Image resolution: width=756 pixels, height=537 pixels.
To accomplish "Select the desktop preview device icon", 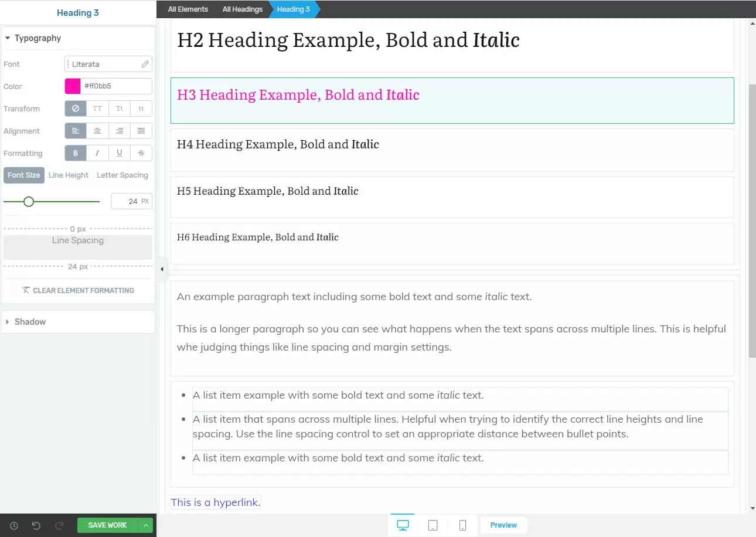I will 403,525.
